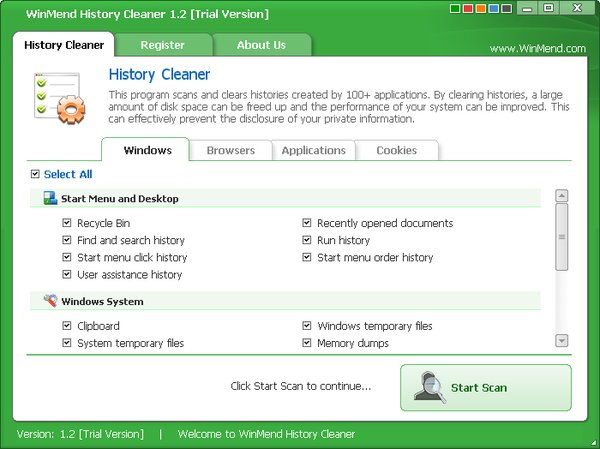
Task: Switch to the red color theme
Action: 469,10
